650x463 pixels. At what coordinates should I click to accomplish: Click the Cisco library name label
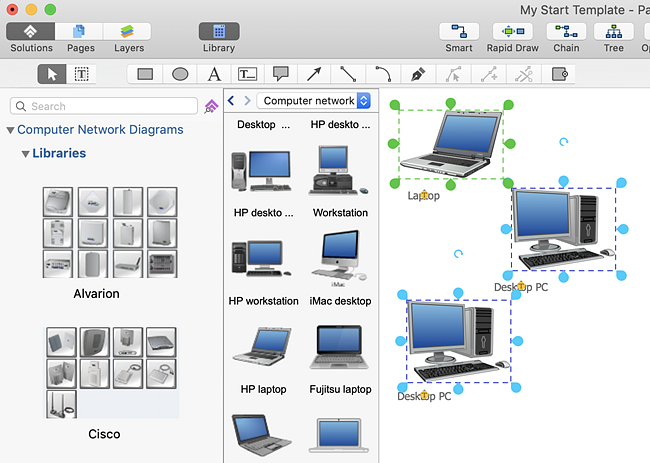[x=104, y=434]
